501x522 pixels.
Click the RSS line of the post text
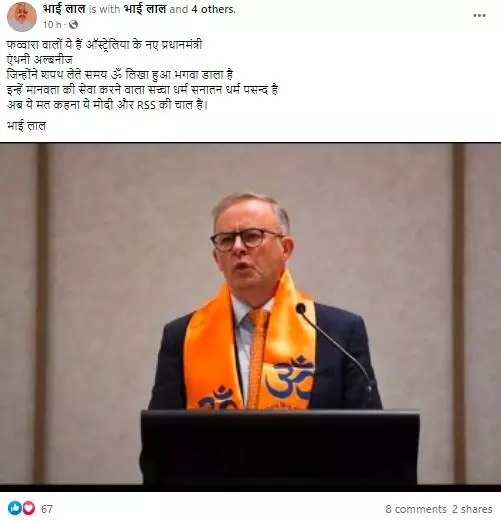tap(107, 105)
